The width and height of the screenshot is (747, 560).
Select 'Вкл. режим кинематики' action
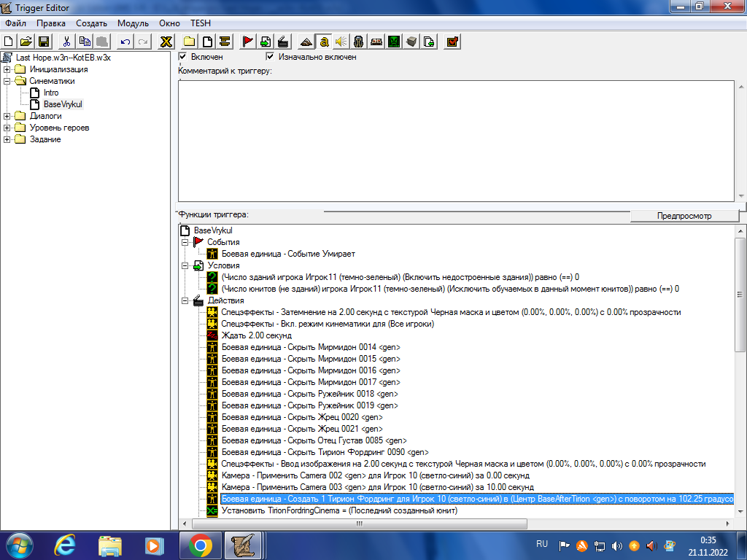328,324
